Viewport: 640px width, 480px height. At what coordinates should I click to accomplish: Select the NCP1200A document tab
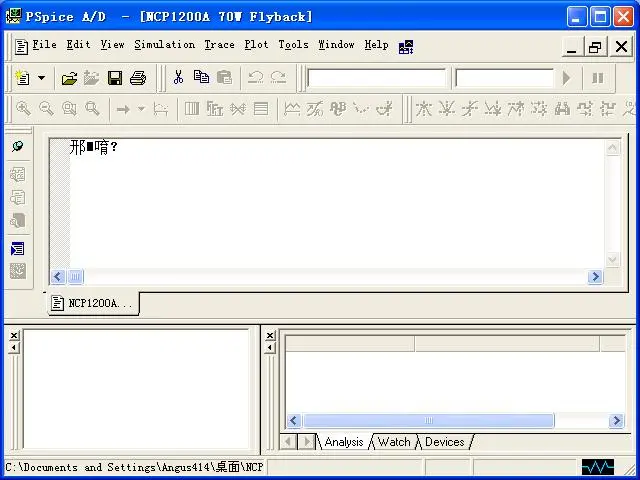coord(93,303)
